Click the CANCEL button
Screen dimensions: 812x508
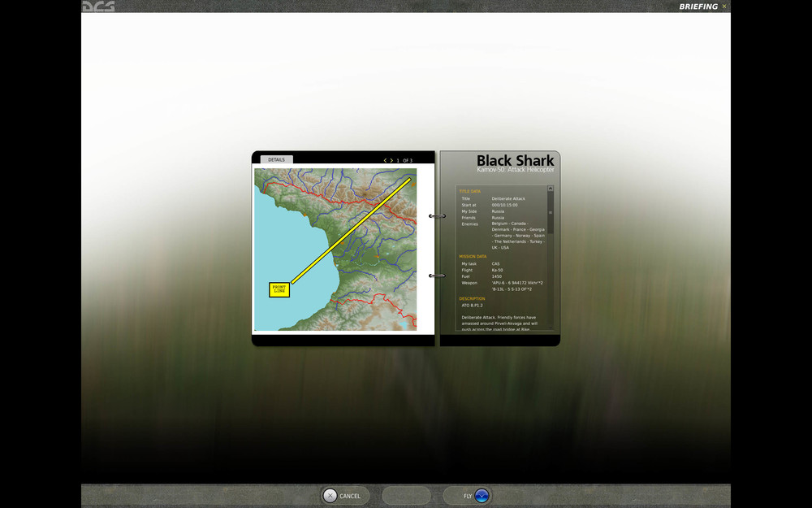coord(345,496)
